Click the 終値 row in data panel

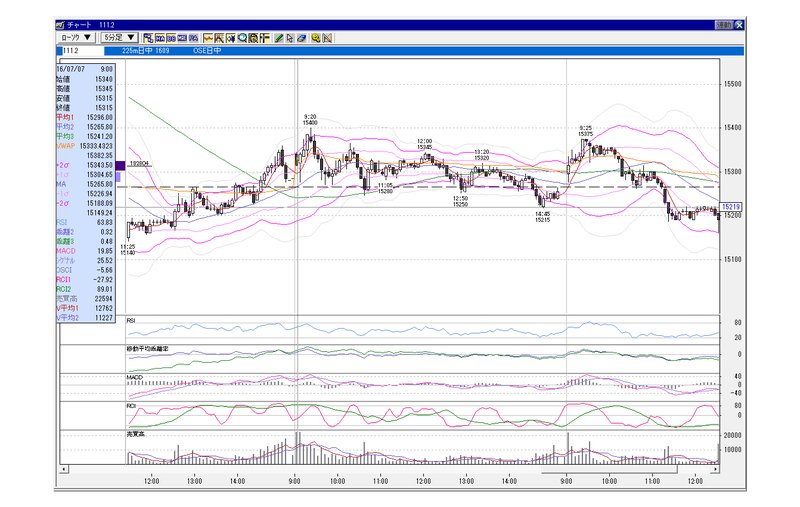coord(85,108)
